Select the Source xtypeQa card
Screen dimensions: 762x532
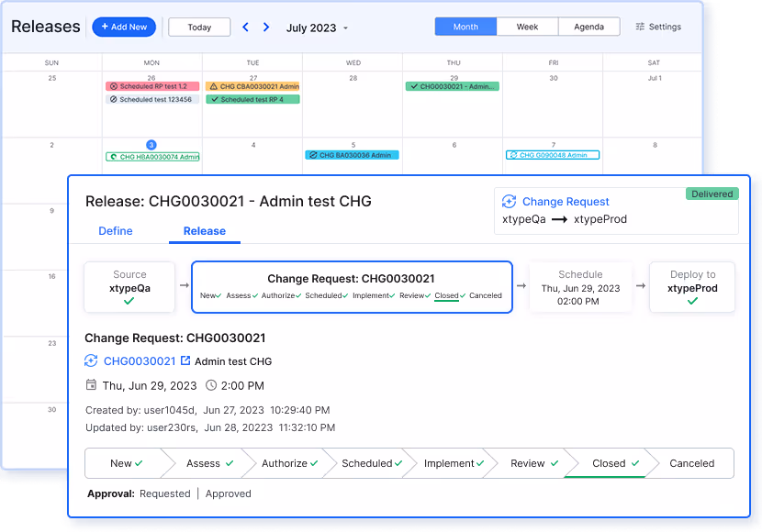pyautogui.click(x=129, y=287)
